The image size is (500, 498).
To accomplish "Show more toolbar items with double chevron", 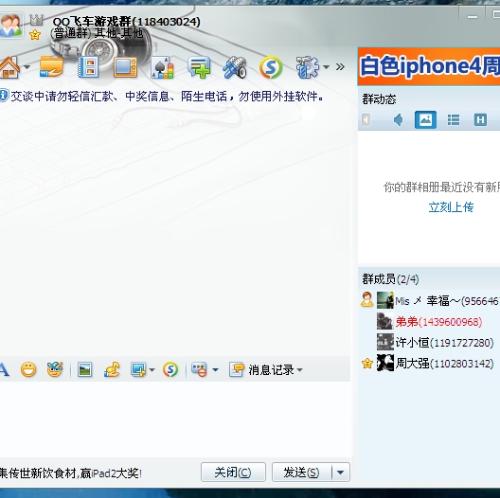I will click(340, 67).
